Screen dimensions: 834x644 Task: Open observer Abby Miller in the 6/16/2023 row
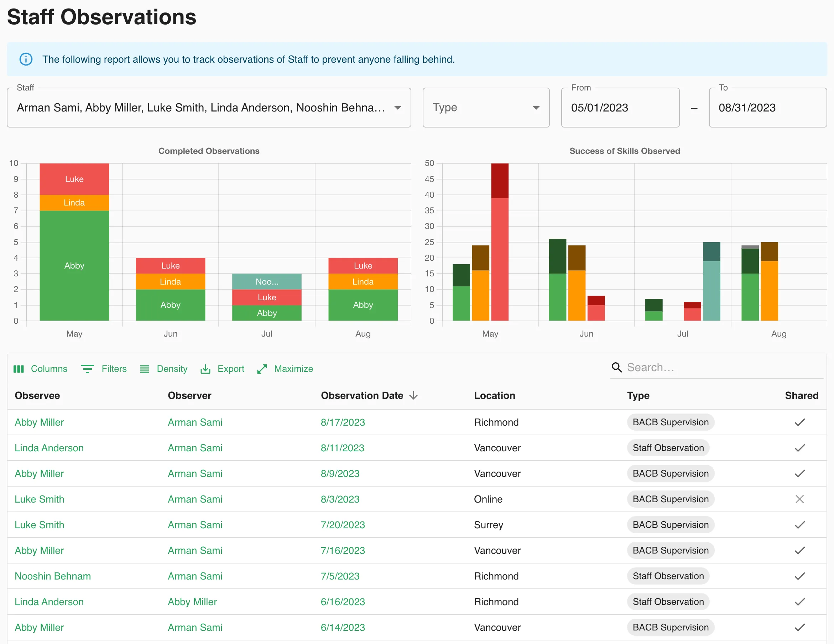192,602
